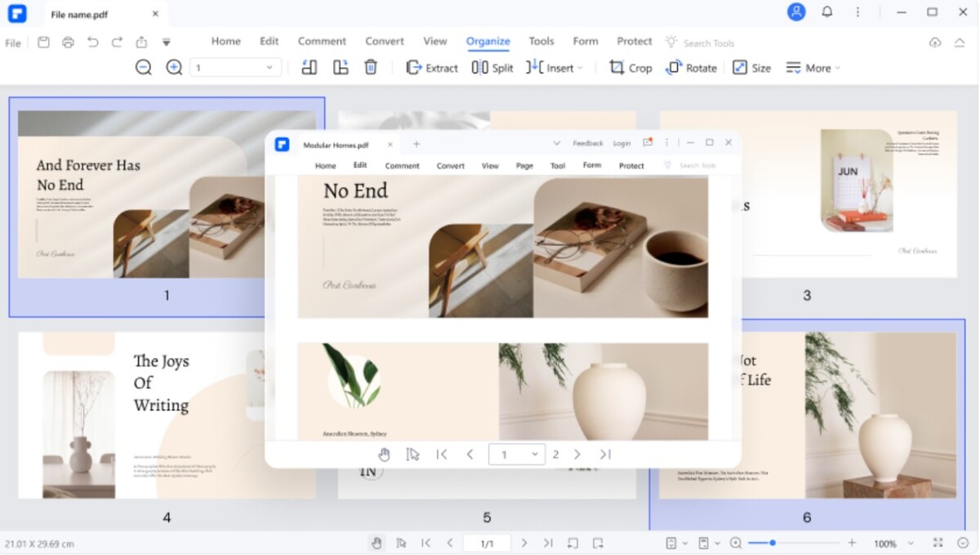Enable hand tool in bottom status bar
Image resolution: width=980 pixels, height=555 pixels.
coord(376,543)
